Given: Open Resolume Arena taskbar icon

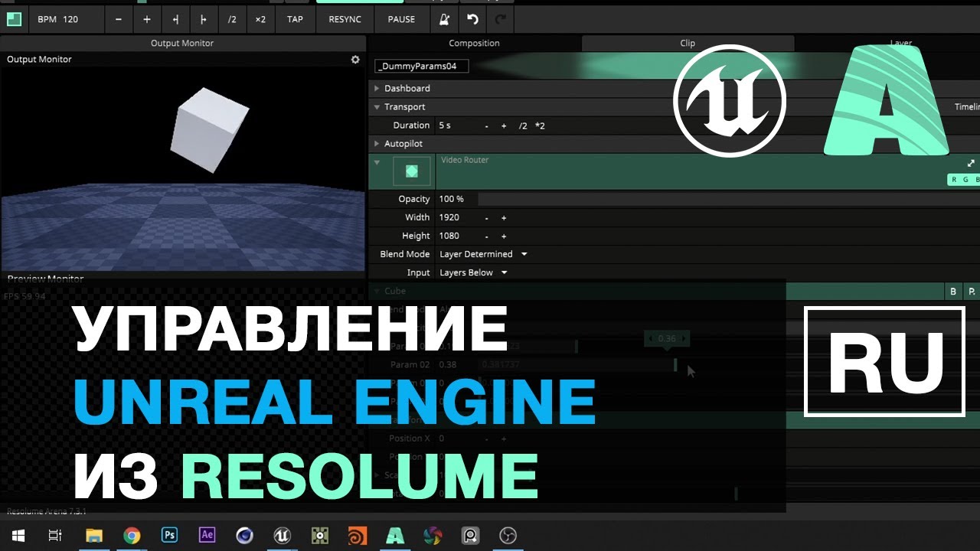Looking at the screenshot, I should [x=395, y=535].
